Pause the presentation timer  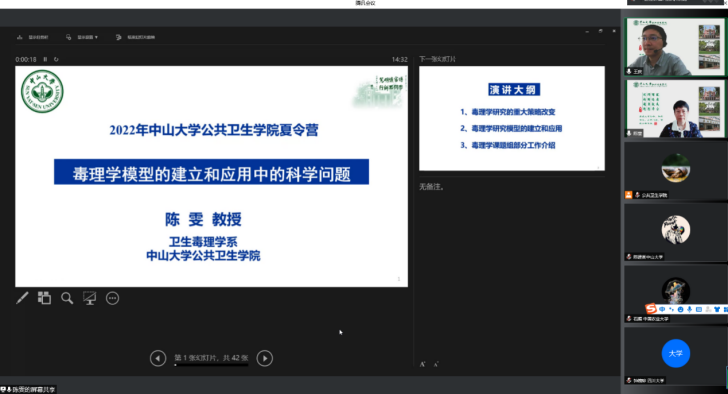pyautogui.click(x=45, y=59)
